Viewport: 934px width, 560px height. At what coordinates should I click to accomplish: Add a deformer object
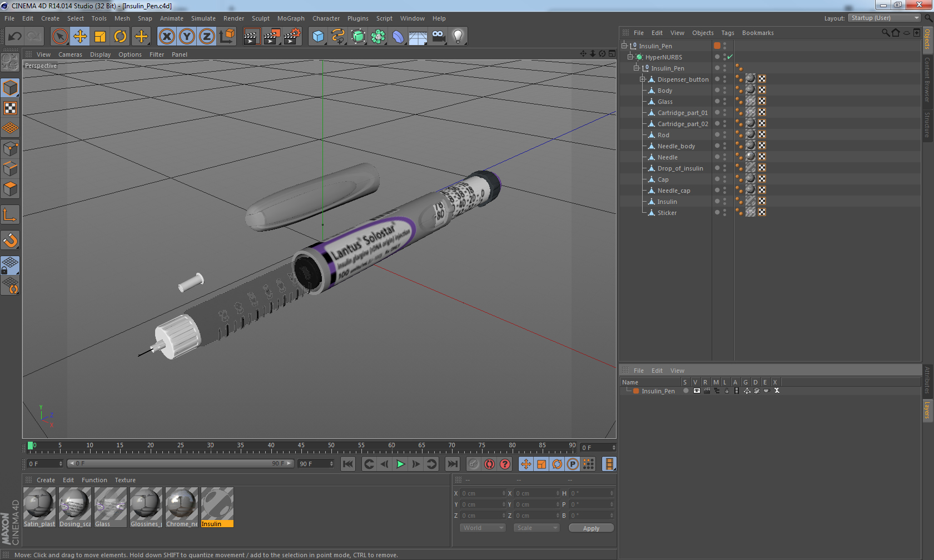pos(398,37)
